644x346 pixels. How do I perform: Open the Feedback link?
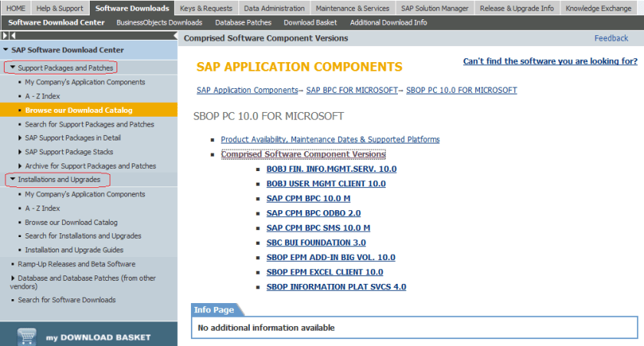point(611,38)
